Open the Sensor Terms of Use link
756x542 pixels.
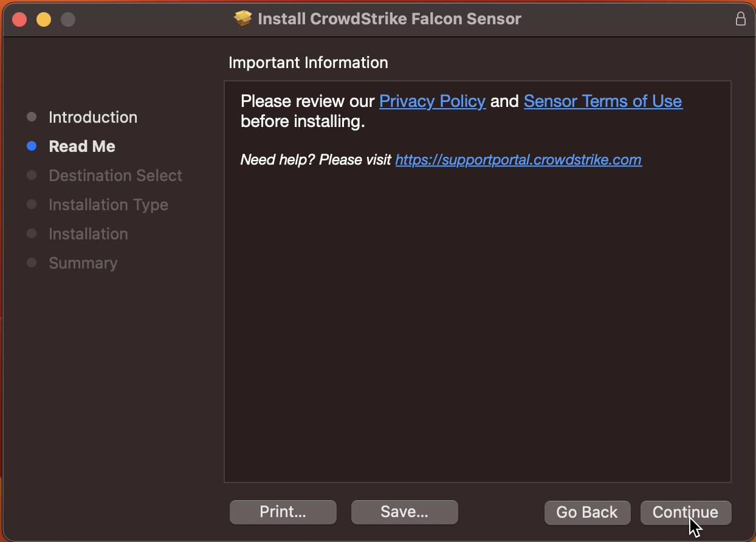click(x=603, y=101)
